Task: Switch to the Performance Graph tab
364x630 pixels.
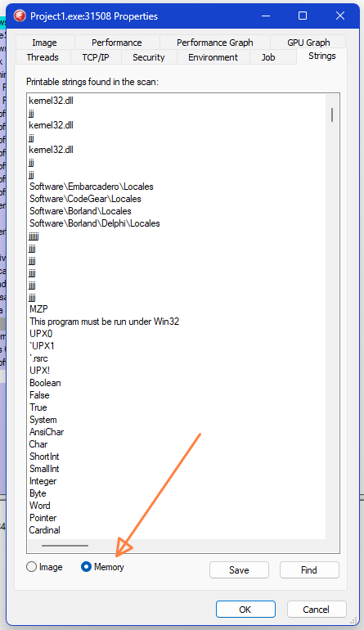Action: tap(214, 43)
